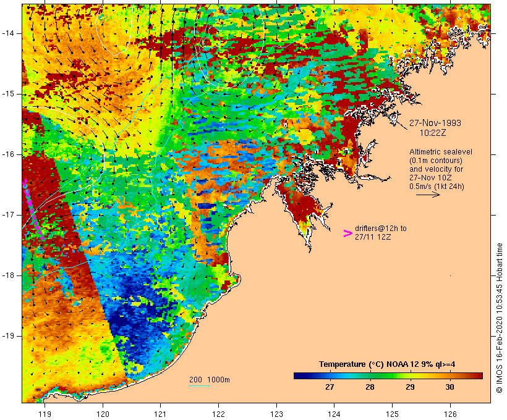
Task: Click the 27-Nov-1993 date label
Action: pyautogui.click(x=435, y=123)
